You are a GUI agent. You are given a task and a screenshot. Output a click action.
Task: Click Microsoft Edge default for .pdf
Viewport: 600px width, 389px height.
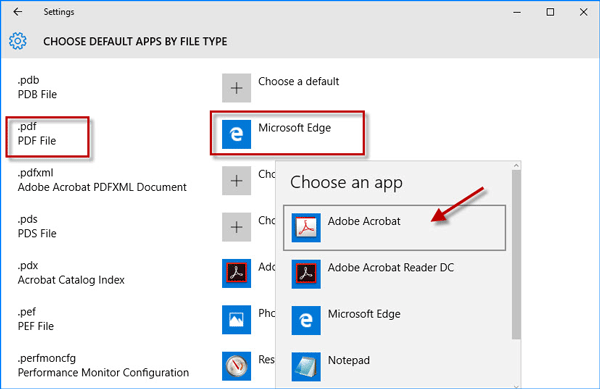tap(276, 134)
